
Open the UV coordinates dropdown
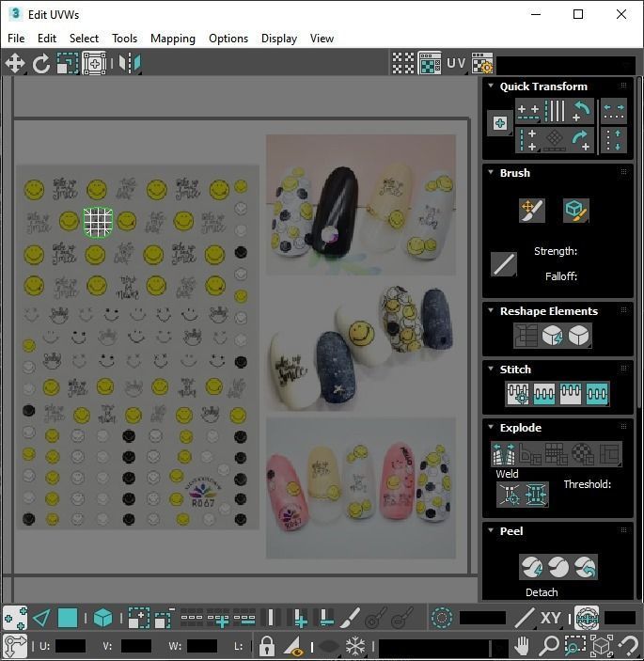[x=457, y=64]
